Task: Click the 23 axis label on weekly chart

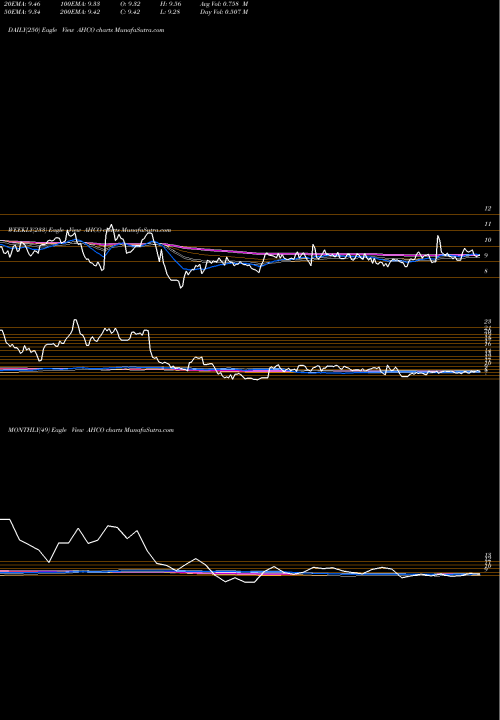Action: coord(488,321)
